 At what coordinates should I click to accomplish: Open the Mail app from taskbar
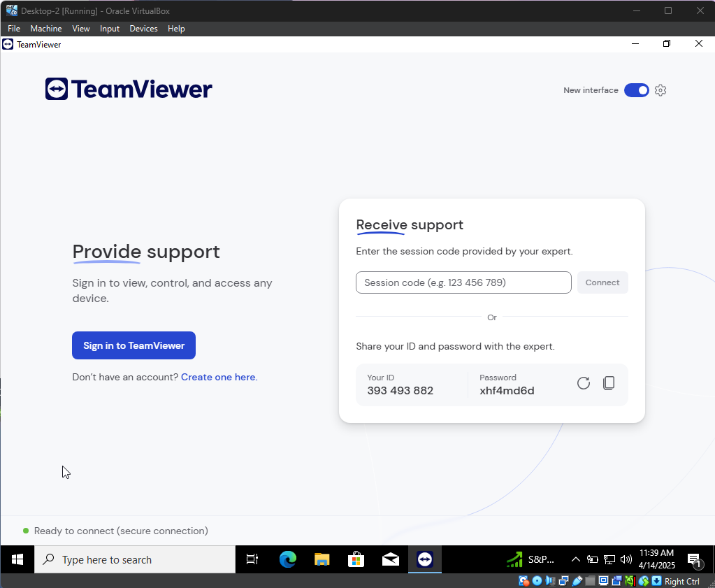click(x=390, y=559)
